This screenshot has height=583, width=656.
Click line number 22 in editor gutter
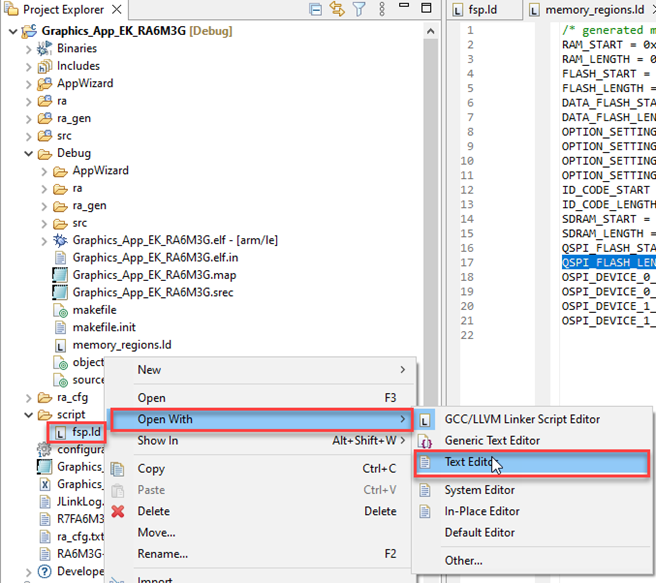coord(467,335)
